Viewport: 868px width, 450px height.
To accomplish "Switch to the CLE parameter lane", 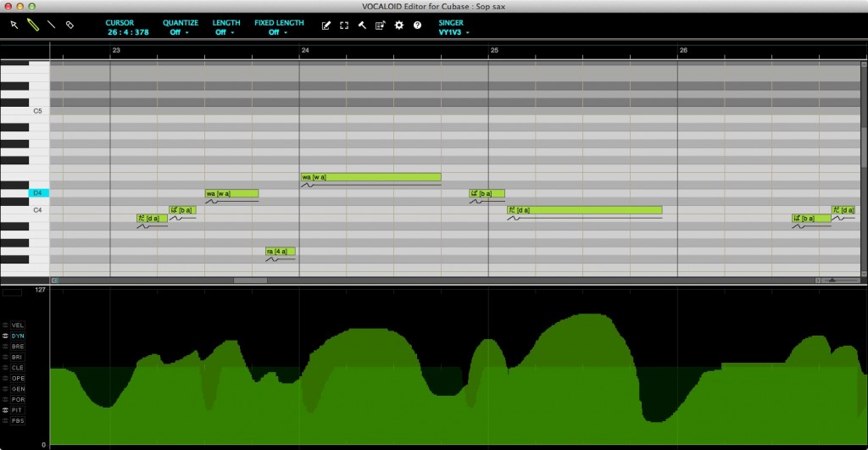I will point(18,368).
